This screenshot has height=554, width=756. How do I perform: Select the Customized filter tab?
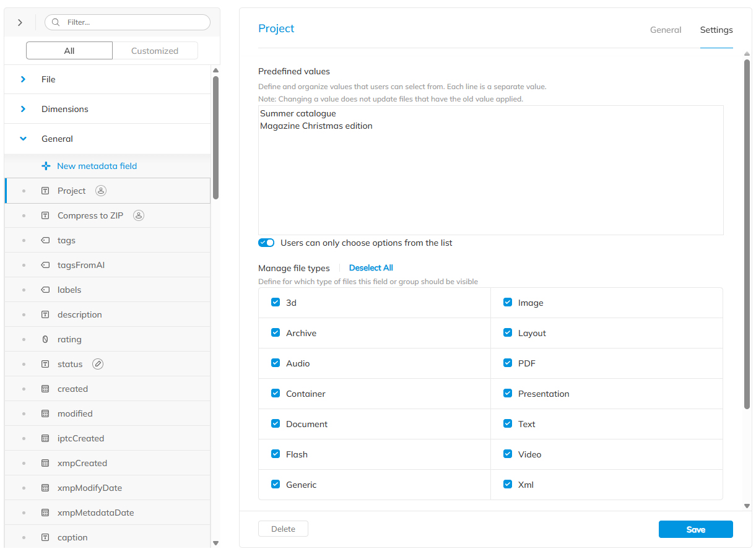coord(155,50)
